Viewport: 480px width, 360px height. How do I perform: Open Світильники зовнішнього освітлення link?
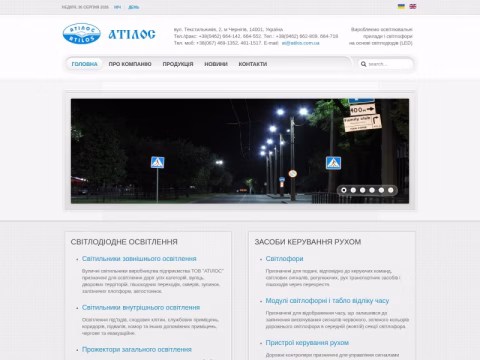click(x=139, y=259)
